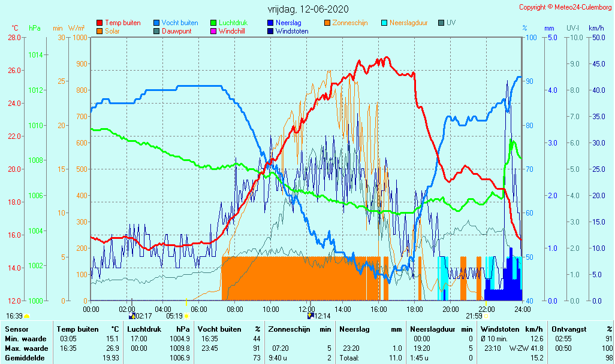
Task: Click the Gemiddelde row label in table
Action: (x=26, y=358)
